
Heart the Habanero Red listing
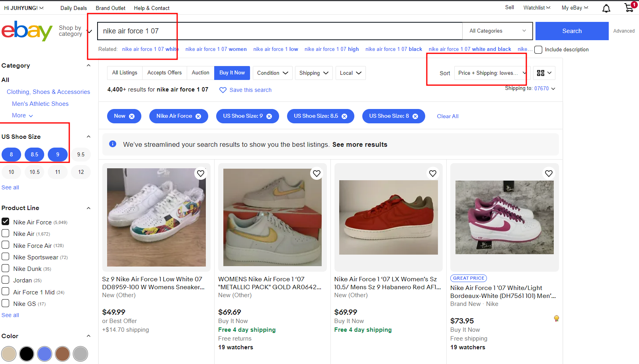(433, 173)
